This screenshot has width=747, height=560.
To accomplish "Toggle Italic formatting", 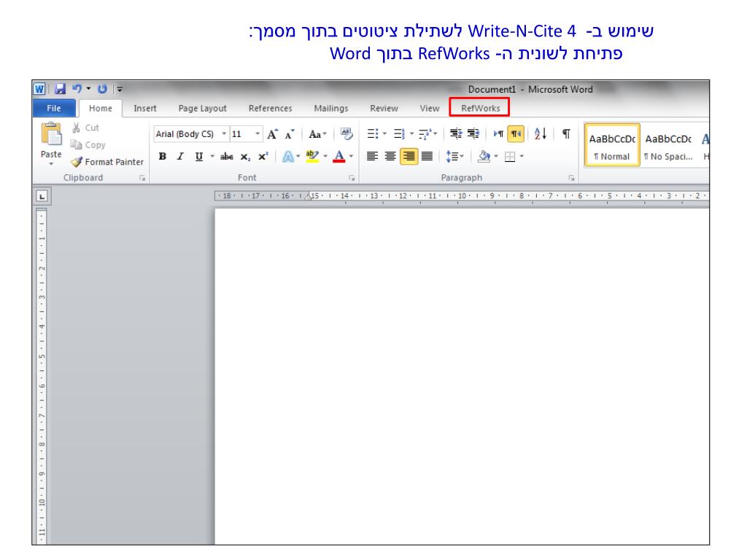I will 180,156.
